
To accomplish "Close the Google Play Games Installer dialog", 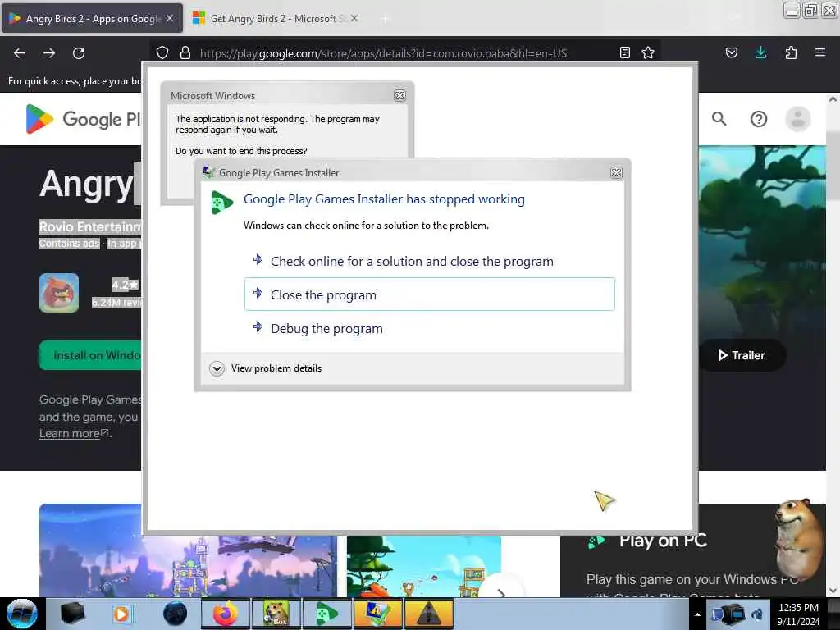I will [616, 172].
